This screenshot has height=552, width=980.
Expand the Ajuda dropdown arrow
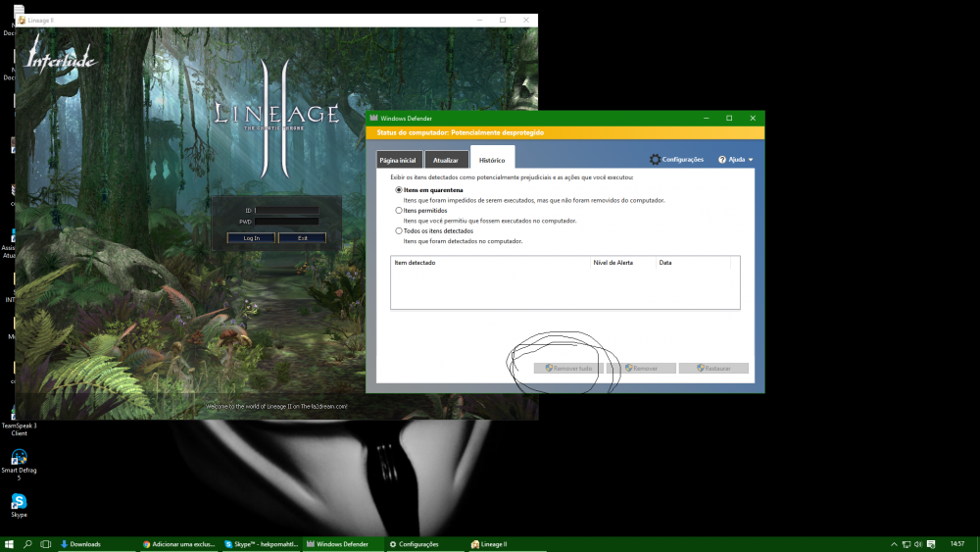click(x=751, y=159)
